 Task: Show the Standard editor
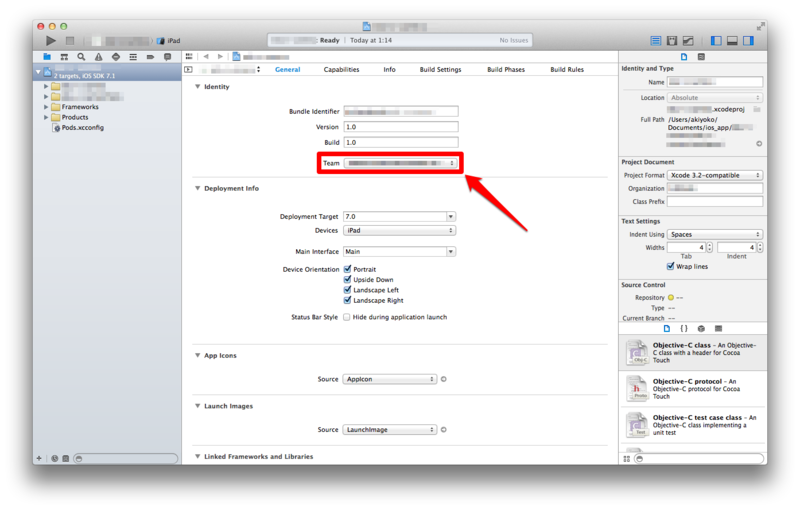656,40
